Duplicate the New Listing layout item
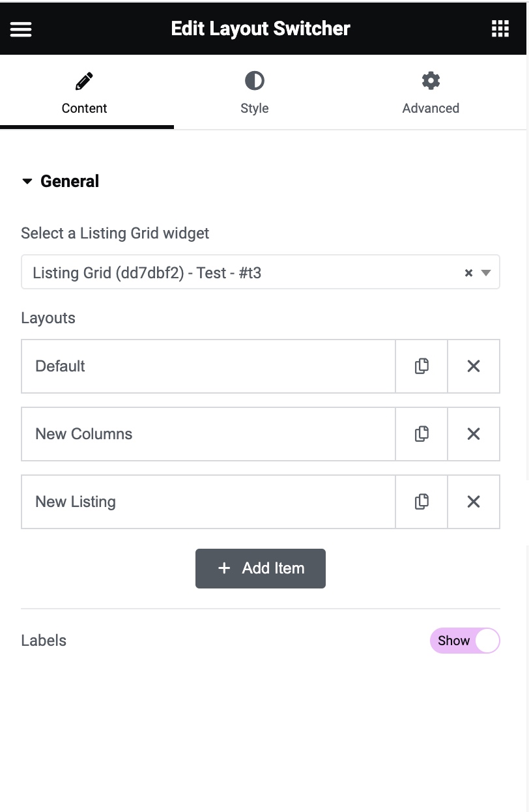This screenshot has height=812, width=529. pyautogui.click(x=422, y=502)
